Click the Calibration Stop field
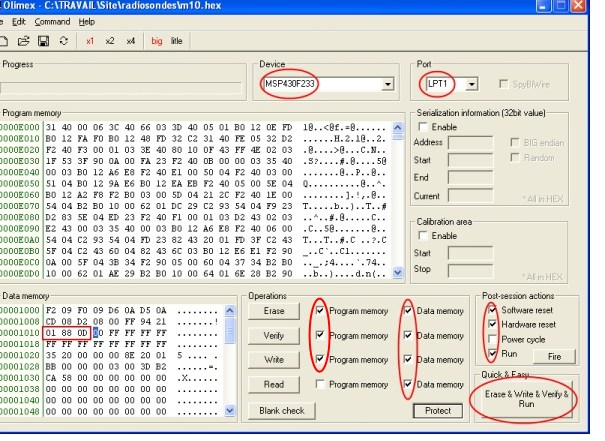Viewport: 605px width, 441px height. point(470,270)
